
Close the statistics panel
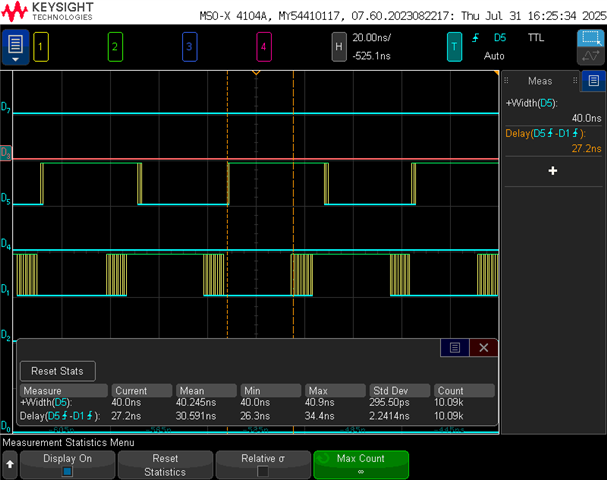point(484,348)
